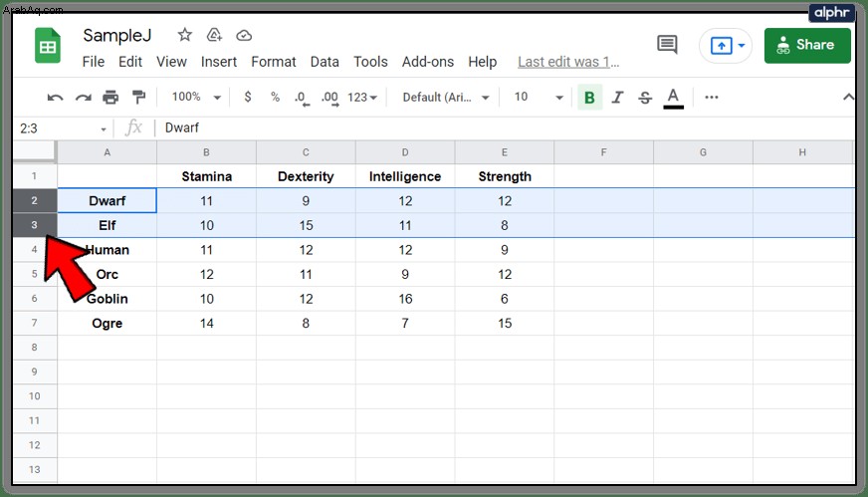868x497 pixels.
Task: Open the Format menu
Action: (274, 62)
